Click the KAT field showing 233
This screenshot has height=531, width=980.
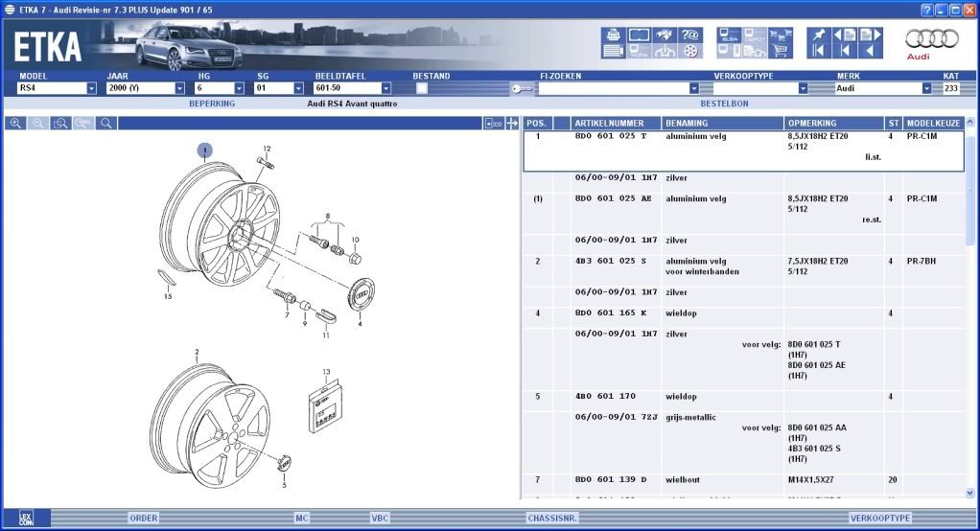(950, 88)
